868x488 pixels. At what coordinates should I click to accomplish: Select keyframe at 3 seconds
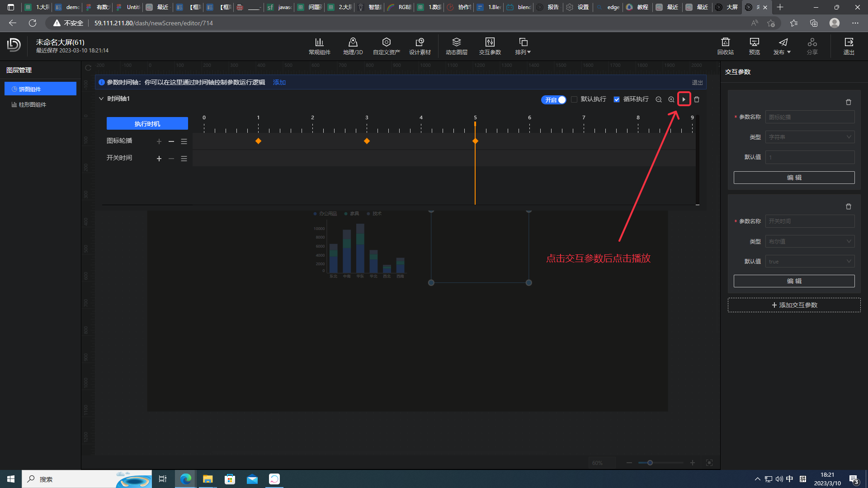click(x=367, y=141)
